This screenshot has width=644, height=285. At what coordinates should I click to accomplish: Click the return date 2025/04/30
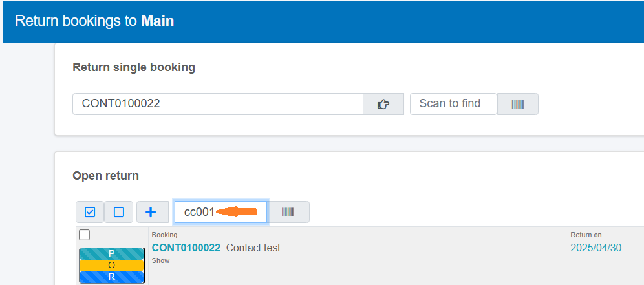(596, 248)
